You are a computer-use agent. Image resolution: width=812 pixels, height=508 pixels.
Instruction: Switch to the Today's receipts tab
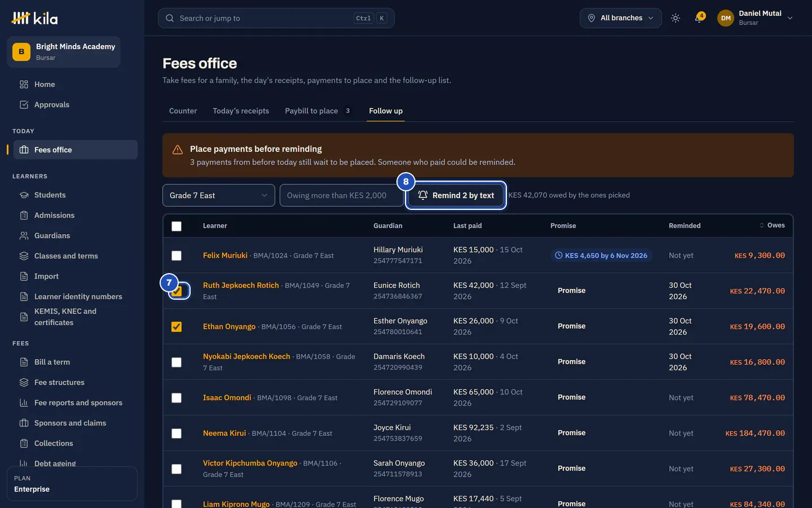click(241, 111)
